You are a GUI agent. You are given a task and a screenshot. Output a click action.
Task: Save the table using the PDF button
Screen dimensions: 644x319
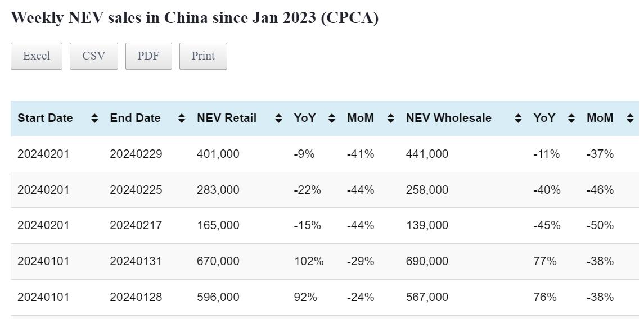[x=148, y=56]
